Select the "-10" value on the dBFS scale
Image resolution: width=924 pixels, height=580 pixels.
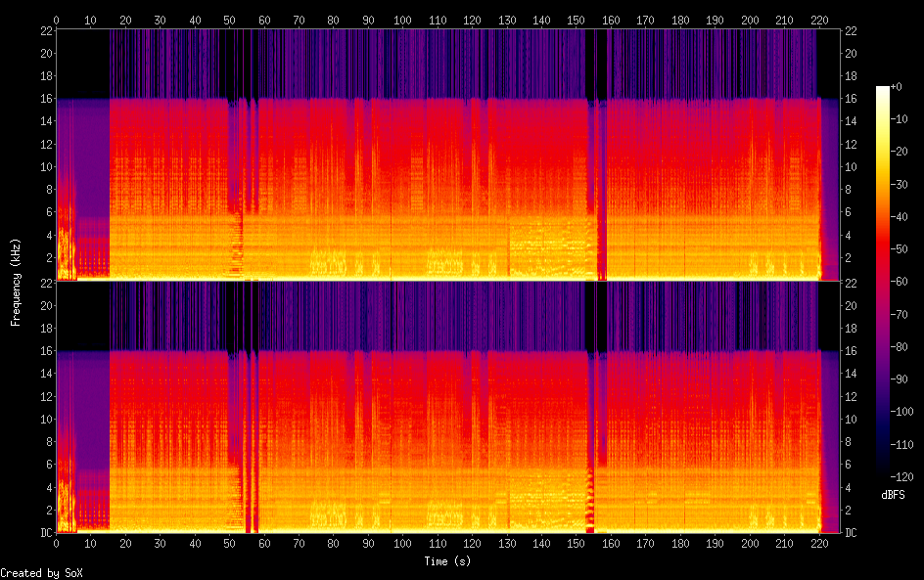pyautogui.click(x=899, y=119)
